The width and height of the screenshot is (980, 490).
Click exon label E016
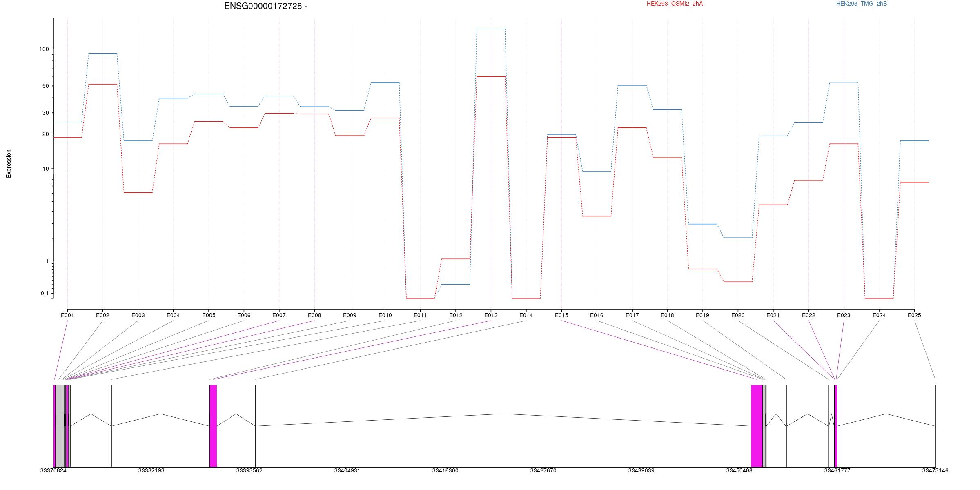(597, 315)
